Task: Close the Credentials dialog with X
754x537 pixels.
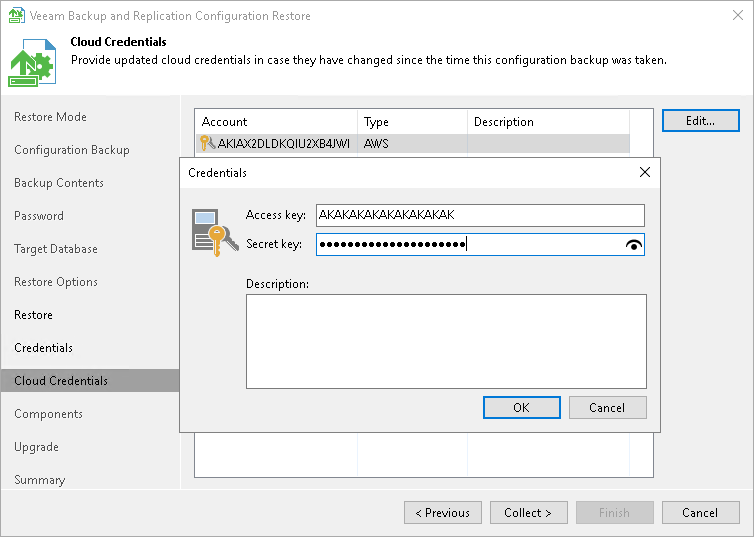Action: (x=645, y=172)
